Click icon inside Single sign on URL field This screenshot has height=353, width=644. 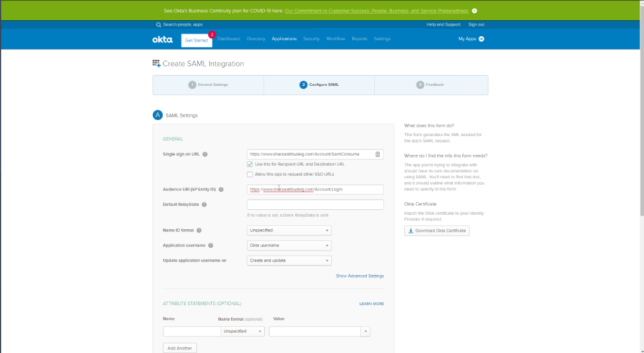click(378, 154)
